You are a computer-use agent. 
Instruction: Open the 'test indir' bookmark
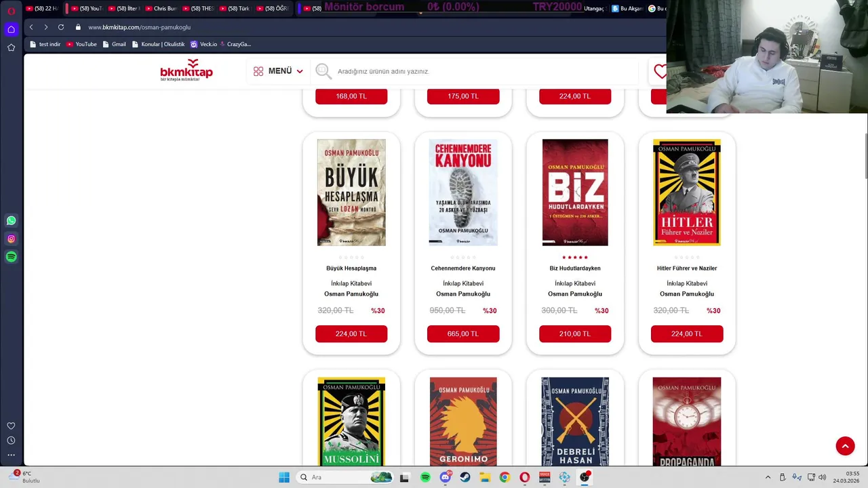tap(45, 44)
